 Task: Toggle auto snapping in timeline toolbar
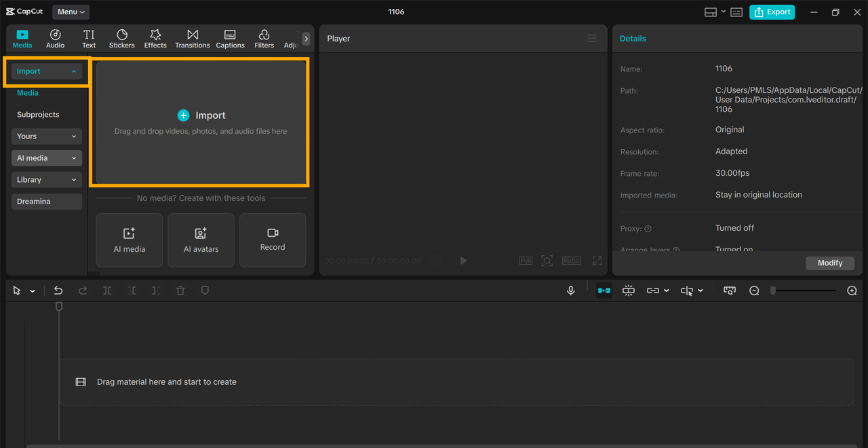(629, 291)
